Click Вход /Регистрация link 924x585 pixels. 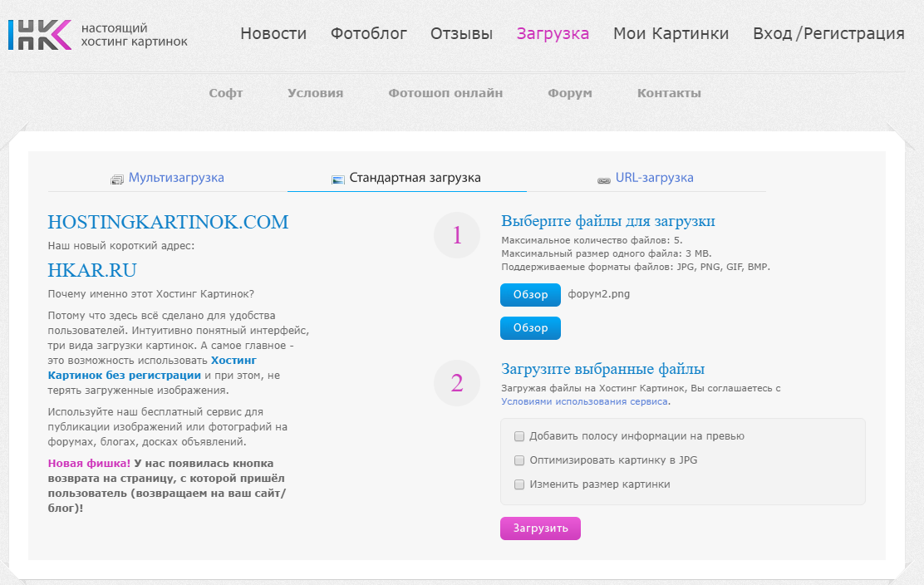(x=828, y=33)
